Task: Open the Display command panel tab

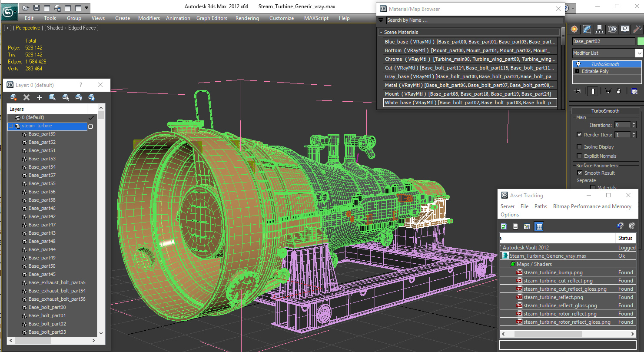Action: (625, 29)
